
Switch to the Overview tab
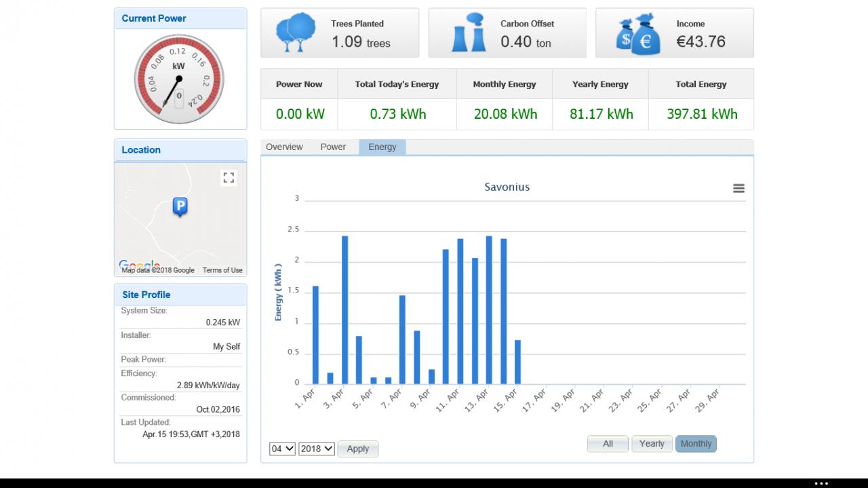284,147
